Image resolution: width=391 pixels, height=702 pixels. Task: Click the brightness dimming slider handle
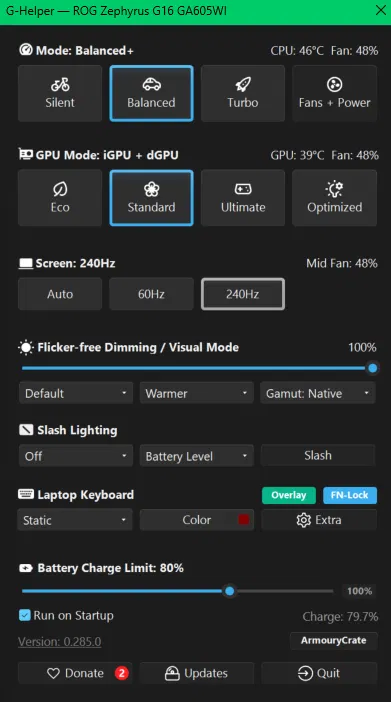[373, 368]
